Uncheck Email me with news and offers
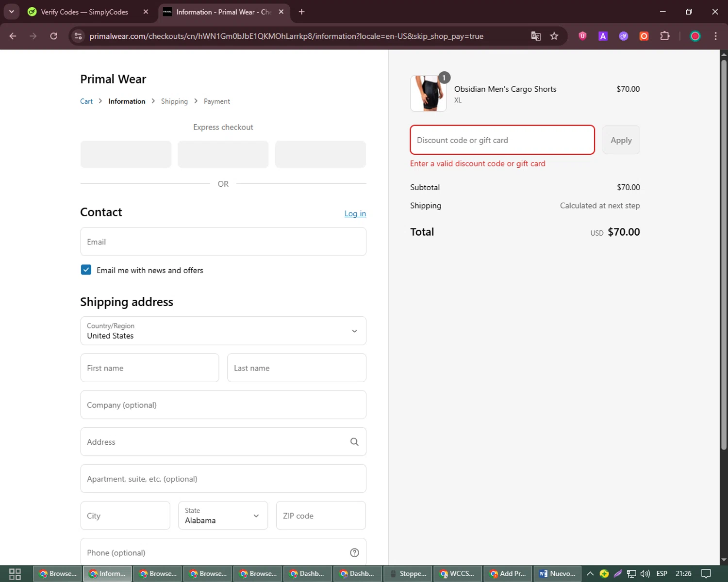 click(86, 270)
